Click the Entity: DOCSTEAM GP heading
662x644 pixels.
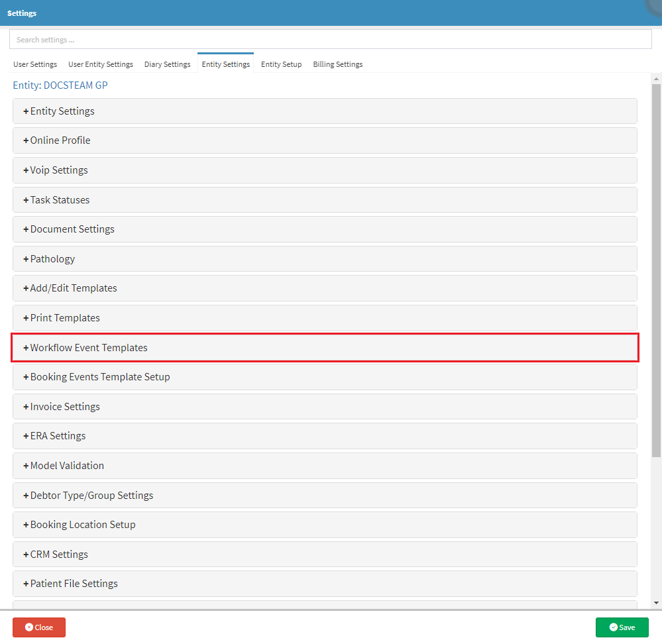coord(60,85)
